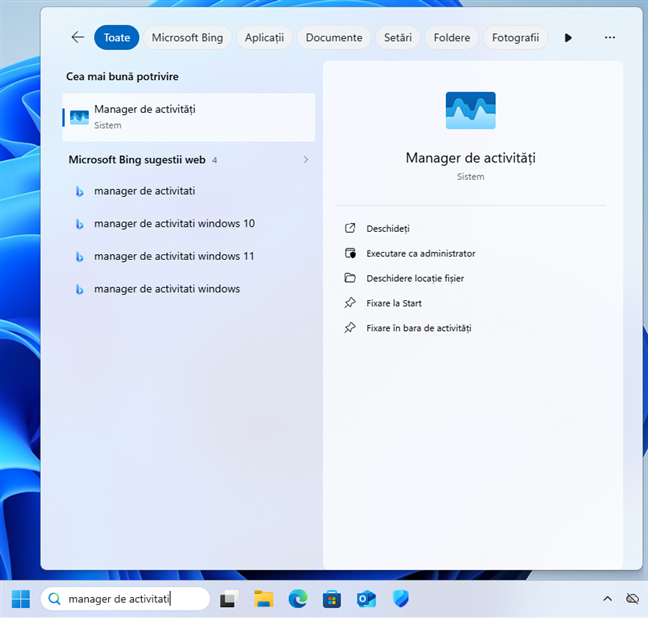Click Manager de activități title in preview pane
The width and height of the screenshot is (648, 618).
(x=470, y=158)
